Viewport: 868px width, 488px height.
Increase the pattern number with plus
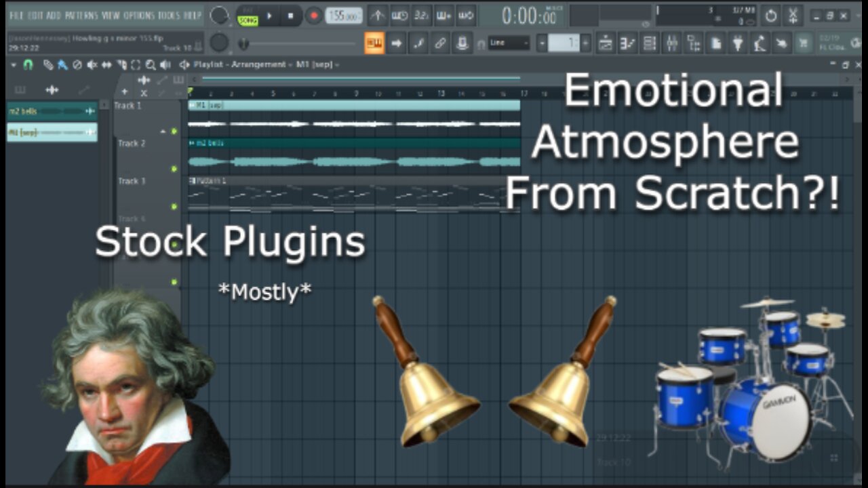(x=585, y=43)
